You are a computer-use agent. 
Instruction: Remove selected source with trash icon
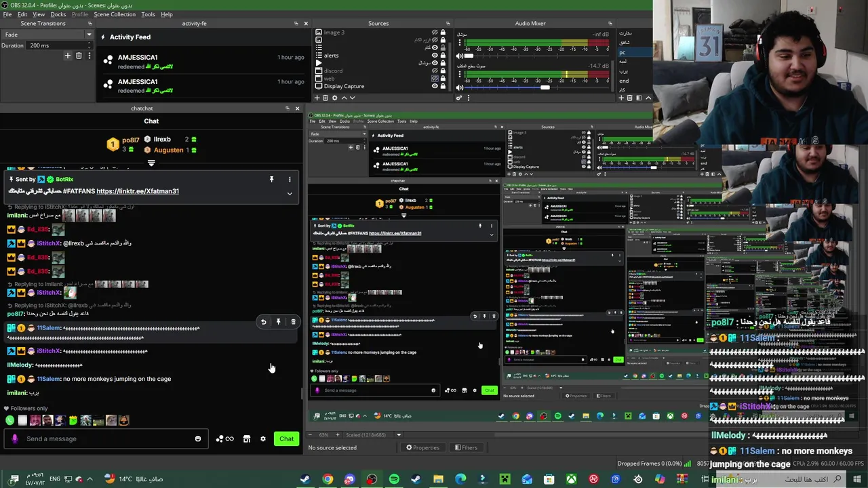coord(325,98)
